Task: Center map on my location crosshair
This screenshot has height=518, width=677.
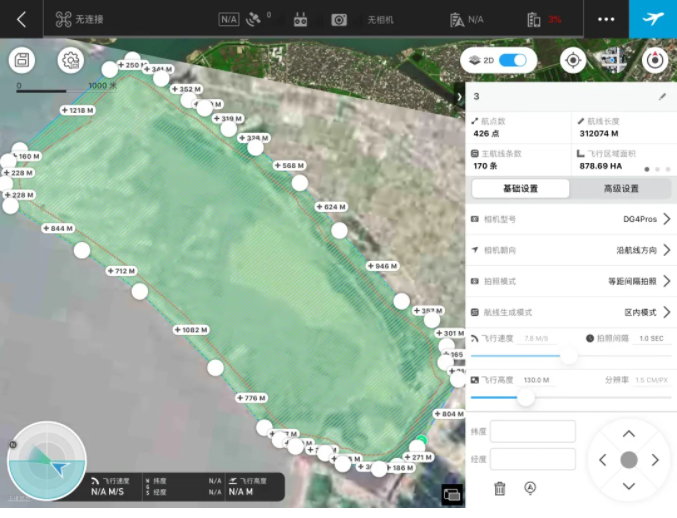Action: [x=573, y=60]
